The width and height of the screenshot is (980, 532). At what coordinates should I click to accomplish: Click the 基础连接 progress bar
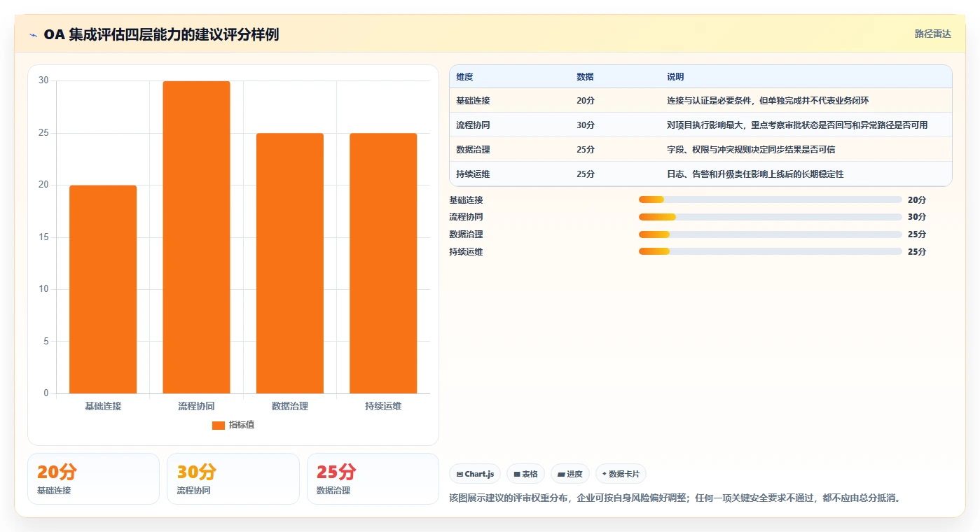pos(770,200)
